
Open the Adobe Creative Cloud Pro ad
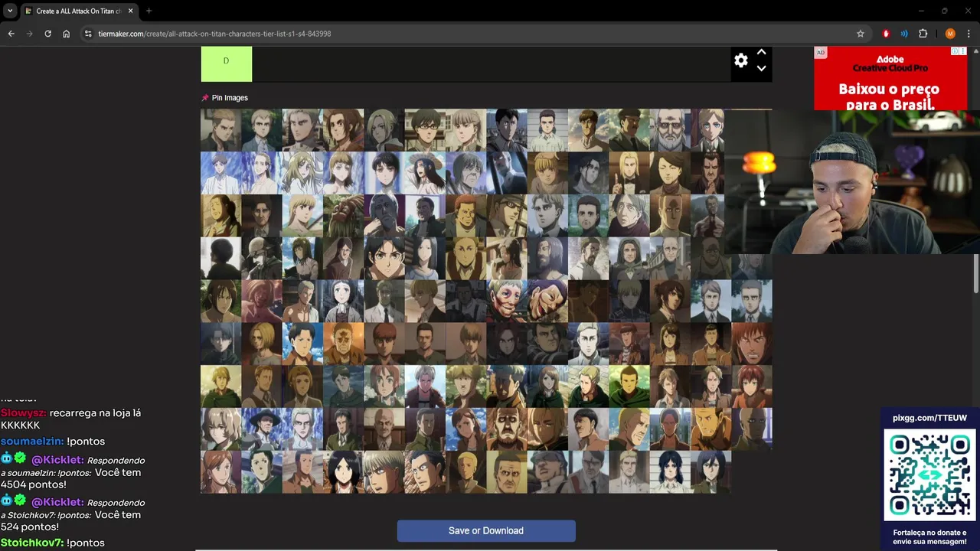pyautogui.click(x=890, y=78)
